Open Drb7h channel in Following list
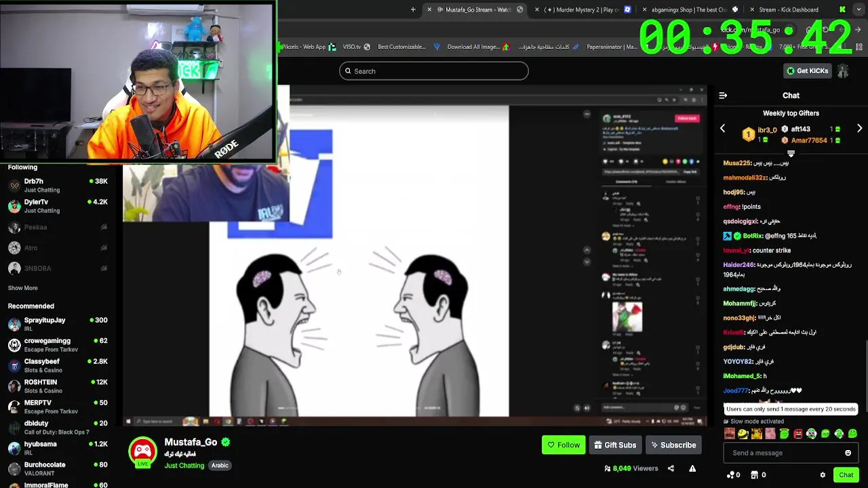This screenshot has height=488, width=868. click(x=58, y=185)
